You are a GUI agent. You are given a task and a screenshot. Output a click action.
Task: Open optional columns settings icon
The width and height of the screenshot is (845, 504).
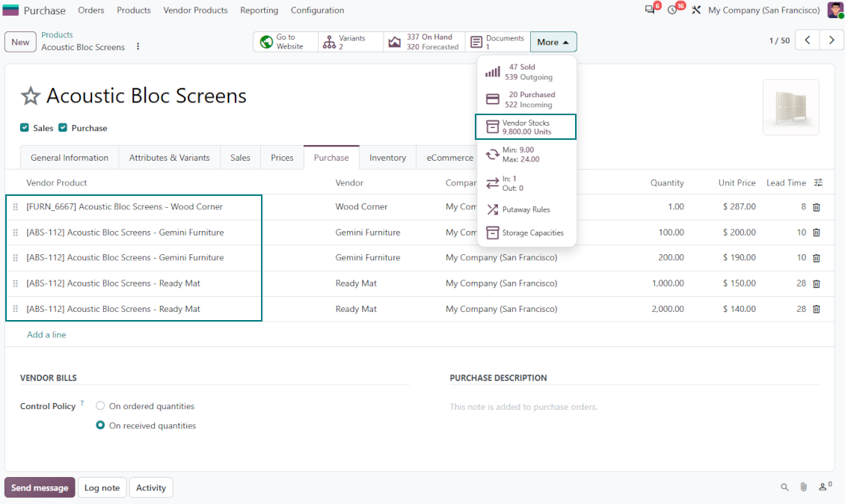point(818,182)
